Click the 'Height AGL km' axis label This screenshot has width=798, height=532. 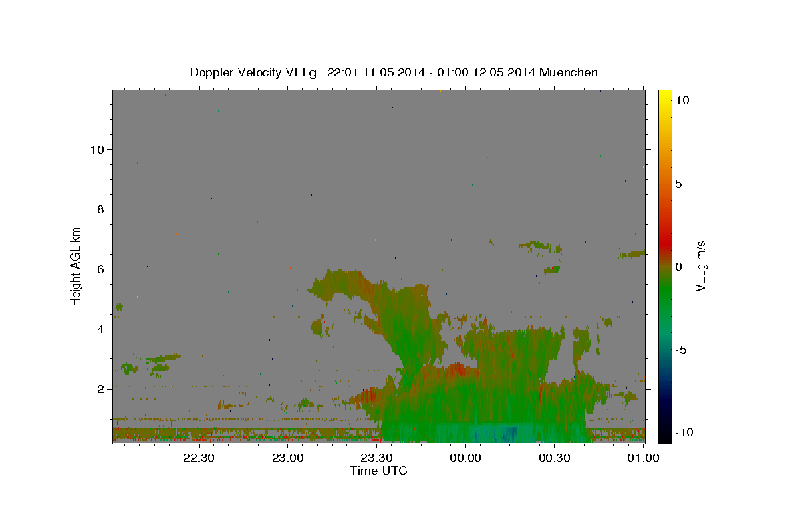(76, 265)
